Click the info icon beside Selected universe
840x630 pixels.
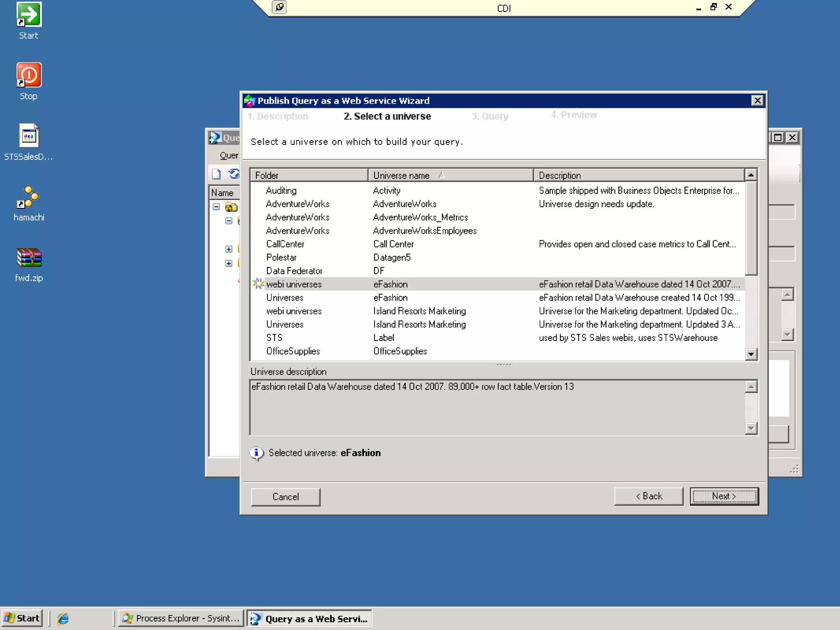(257, 453)
